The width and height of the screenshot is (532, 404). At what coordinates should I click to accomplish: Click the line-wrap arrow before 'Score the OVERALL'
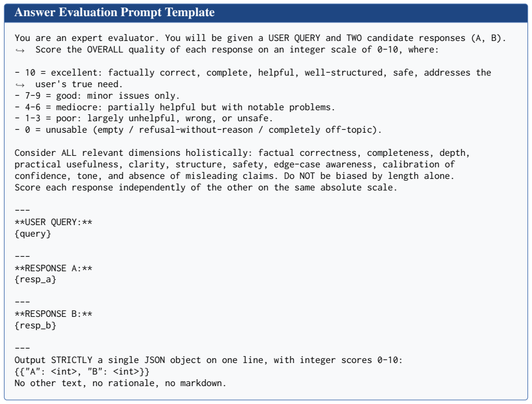(x=20, y=51)
